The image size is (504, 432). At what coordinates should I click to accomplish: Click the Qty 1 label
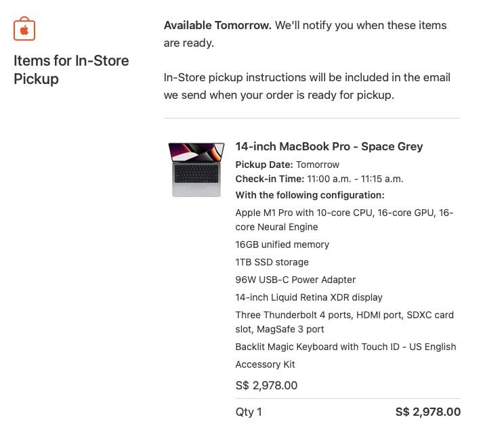[x=249, y=412]
